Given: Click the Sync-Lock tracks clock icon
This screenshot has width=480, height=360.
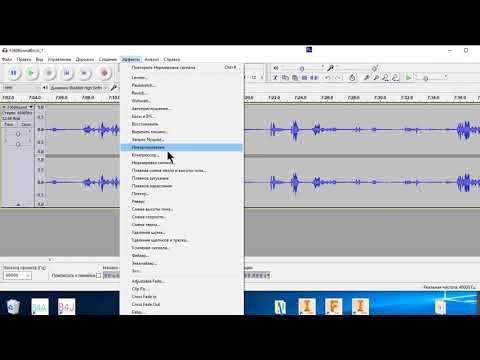Looking at the screenshot, I should pyautogui.click(x=352, y=78).
